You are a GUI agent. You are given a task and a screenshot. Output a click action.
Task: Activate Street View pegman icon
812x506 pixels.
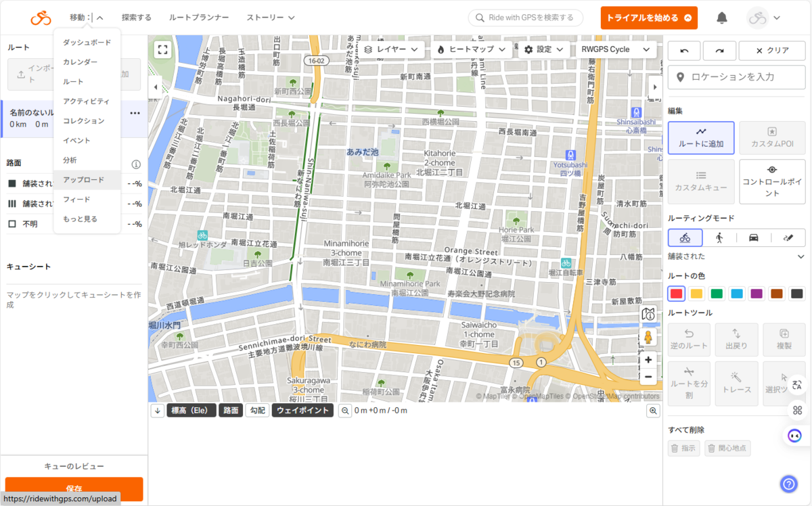click(x=648, y=337)
